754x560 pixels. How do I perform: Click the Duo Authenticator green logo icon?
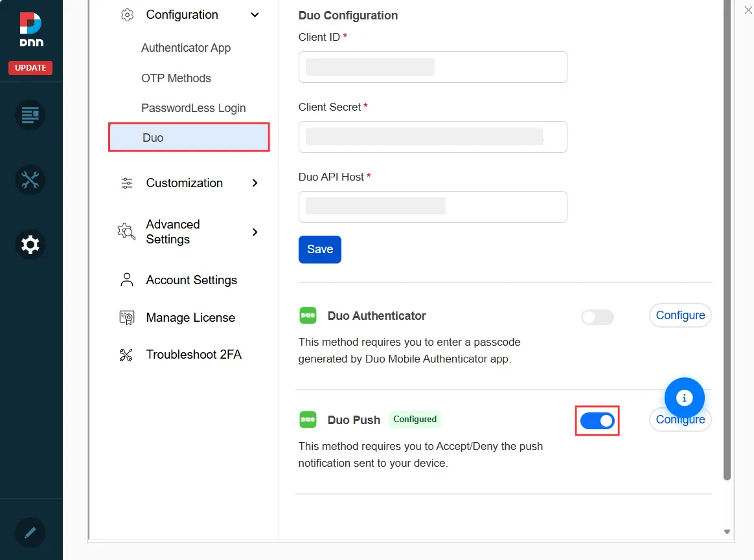(x=308, y=316)
